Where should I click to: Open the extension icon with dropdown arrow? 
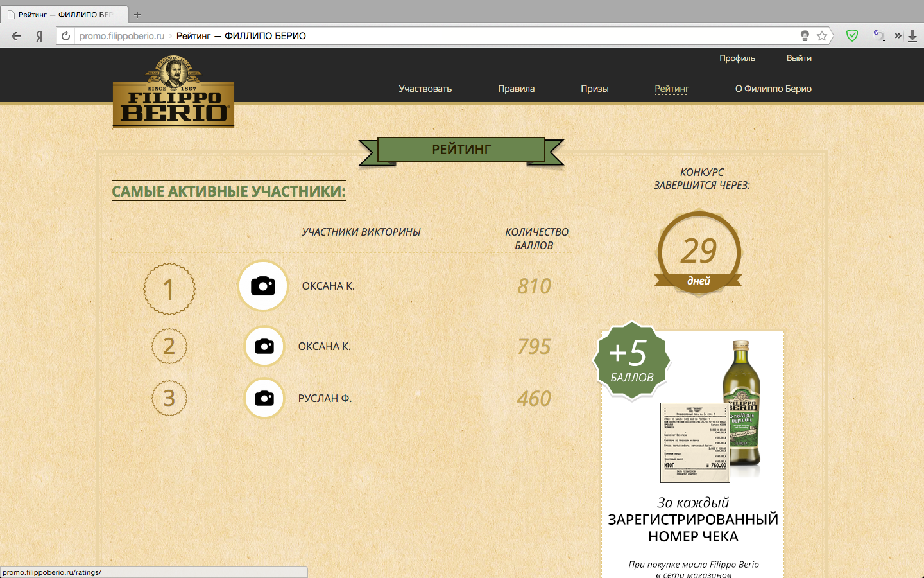click(878, 36)
